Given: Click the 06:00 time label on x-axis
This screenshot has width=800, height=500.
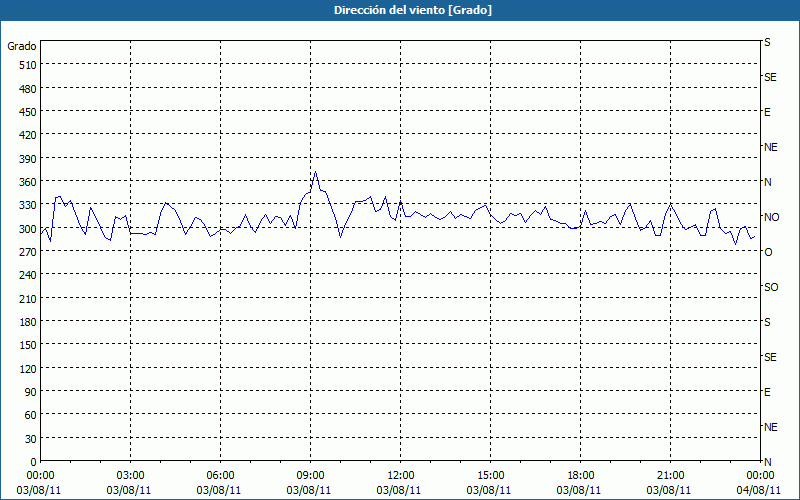Looking at the screenshot, I should 220,476.
